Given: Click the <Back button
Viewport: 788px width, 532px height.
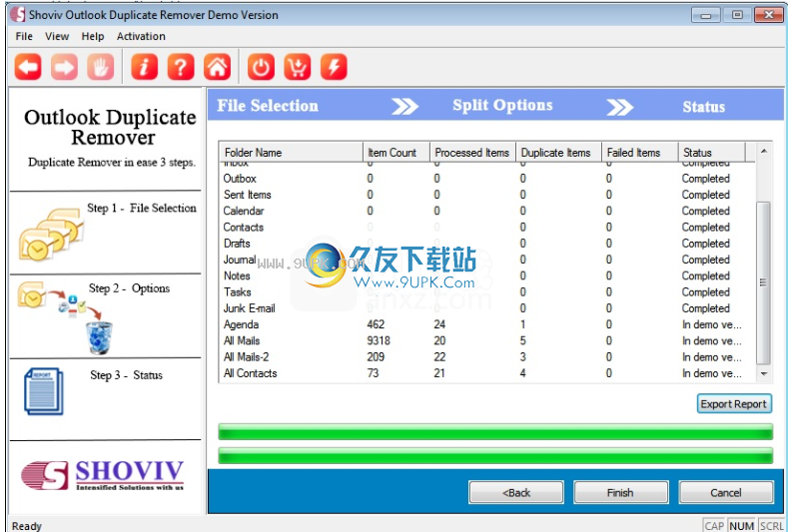Looking at the screenshot, I should tap(516, 492).
